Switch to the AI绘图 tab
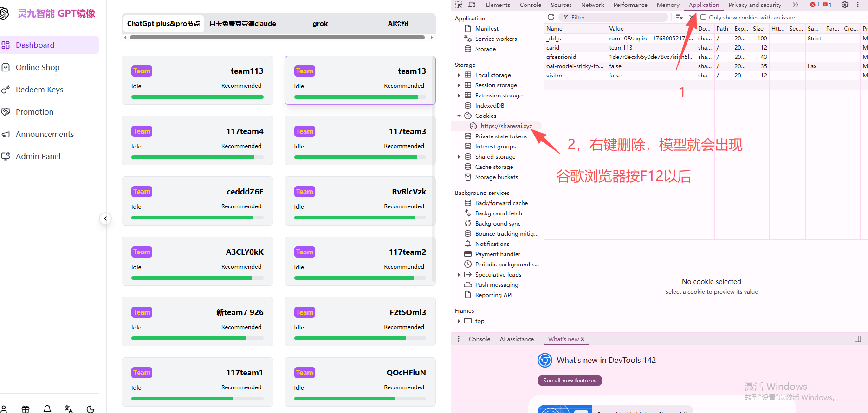The width and height of the screenshot is (868, 413). [398, 24]
